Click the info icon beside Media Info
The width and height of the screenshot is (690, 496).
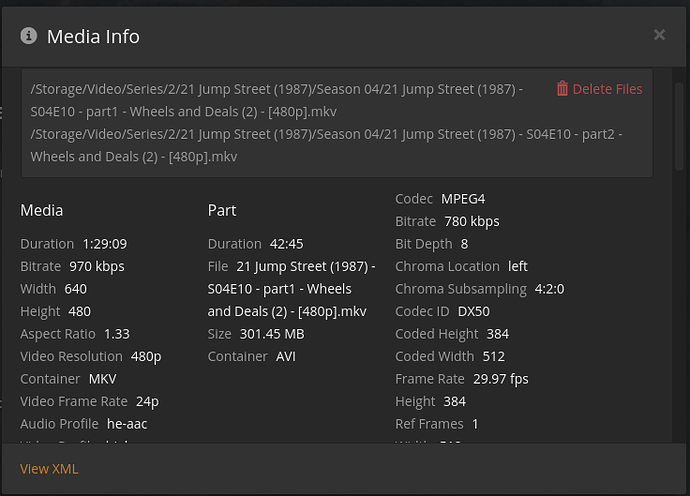tap(29, 36)
